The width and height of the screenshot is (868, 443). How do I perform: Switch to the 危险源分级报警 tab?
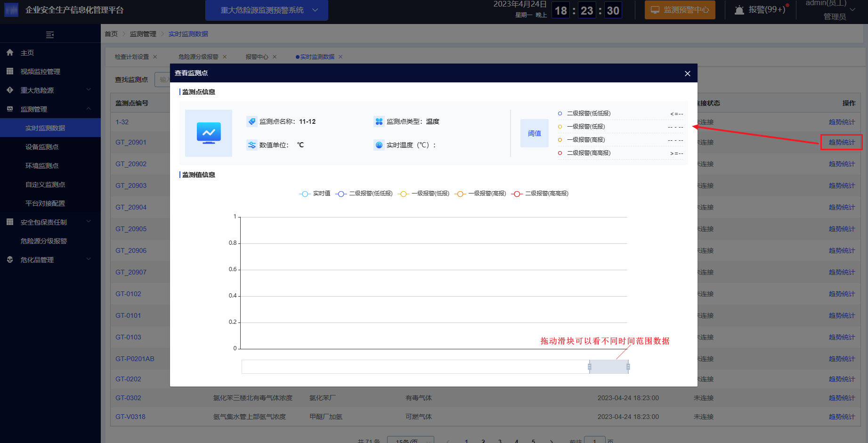pos(198,57)
